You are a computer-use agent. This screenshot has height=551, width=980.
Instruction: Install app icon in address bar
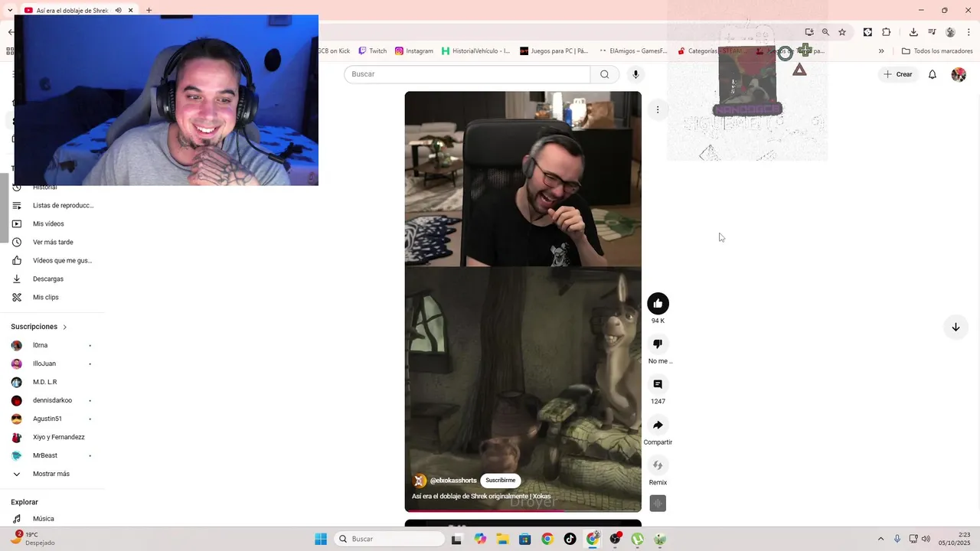coord(809,32)
